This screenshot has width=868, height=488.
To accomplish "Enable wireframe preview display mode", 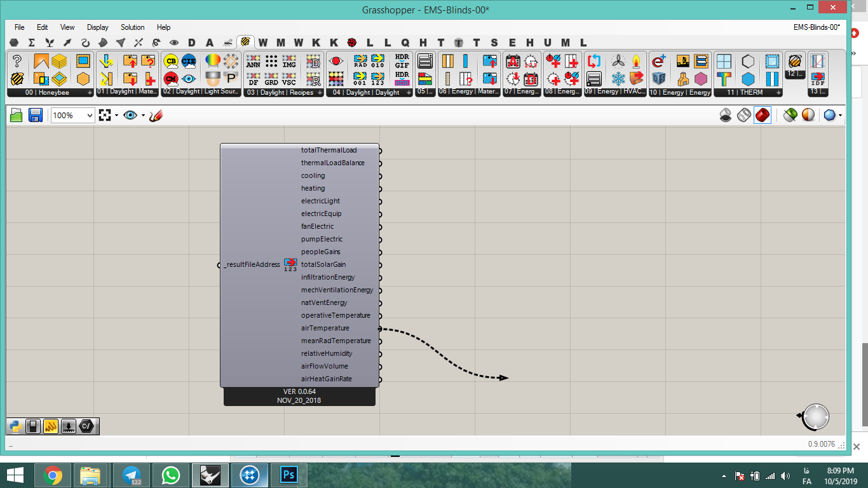I will (744, 115).
